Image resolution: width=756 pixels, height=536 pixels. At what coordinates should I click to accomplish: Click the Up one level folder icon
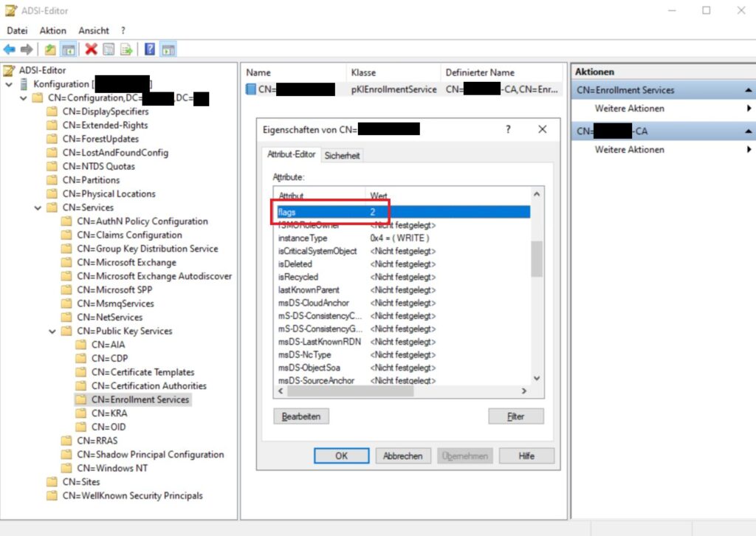tap(52, 49)
